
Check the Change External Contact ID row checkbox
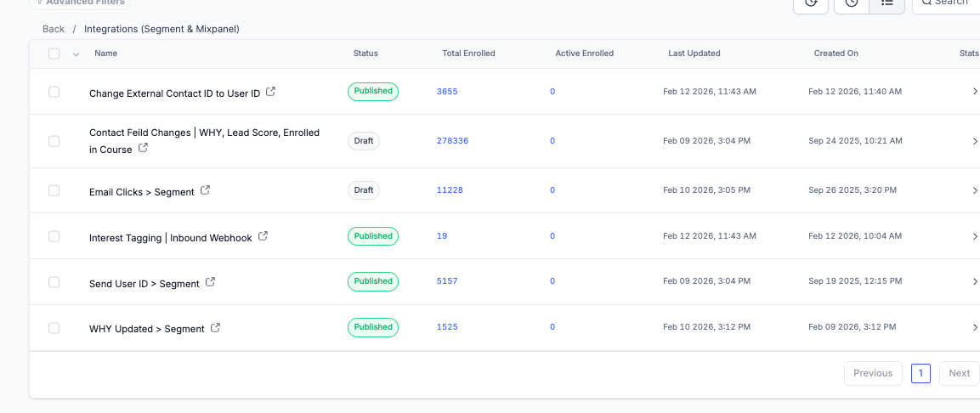click(x=54, y=92)
